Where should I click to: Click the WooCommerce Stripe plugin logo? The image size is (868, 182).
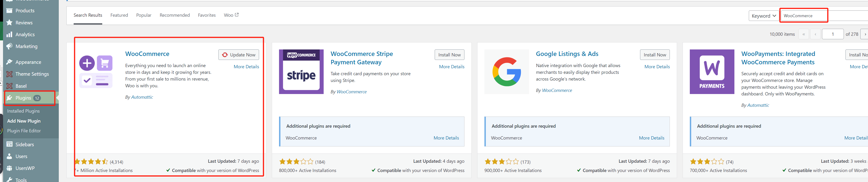coord(301,72)
